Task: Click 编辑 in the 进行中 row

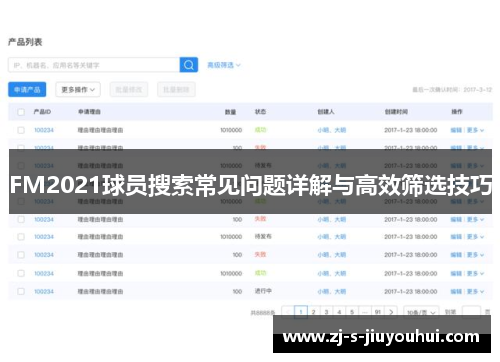Action: 456,291
